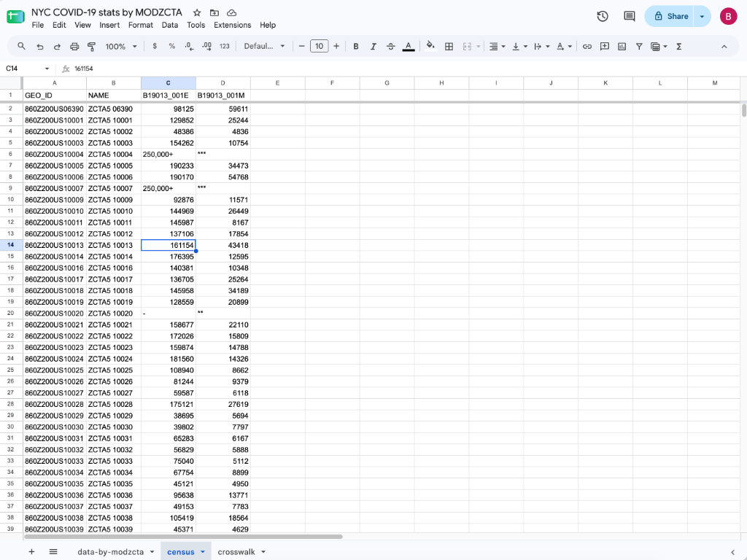The height and width of the screenshot is (560, 747).
Task: Move the document to a folder
Action: click(x=214, y=13)
